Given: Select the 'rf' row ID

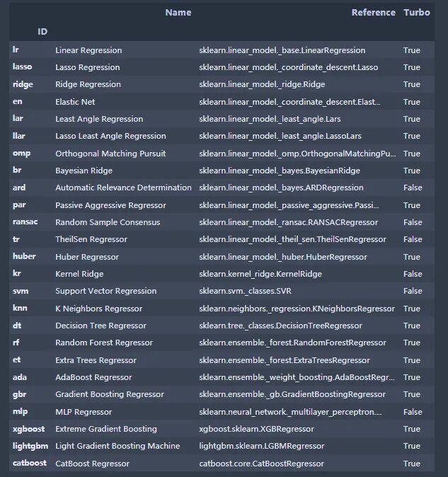Looking at the screenshot, I should click(x=16, y=343).
